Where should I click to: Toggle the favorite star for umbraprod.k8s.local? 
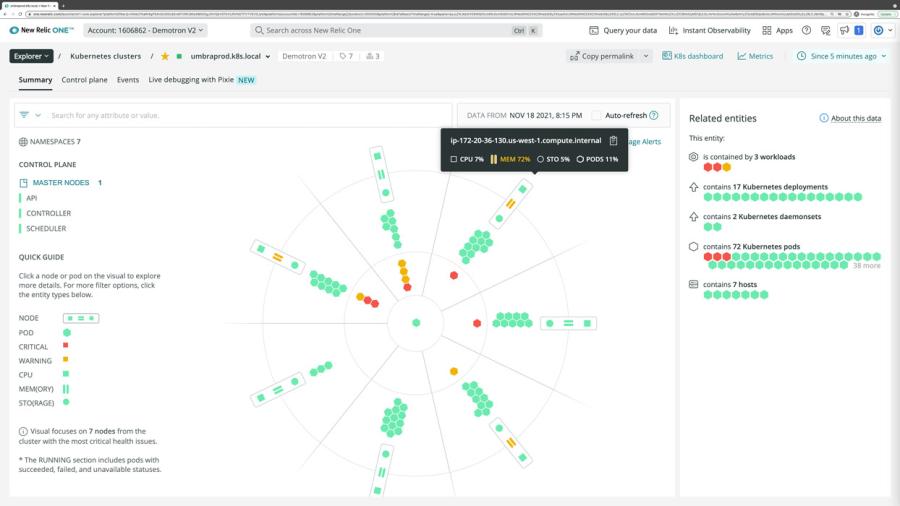(165, 56)
